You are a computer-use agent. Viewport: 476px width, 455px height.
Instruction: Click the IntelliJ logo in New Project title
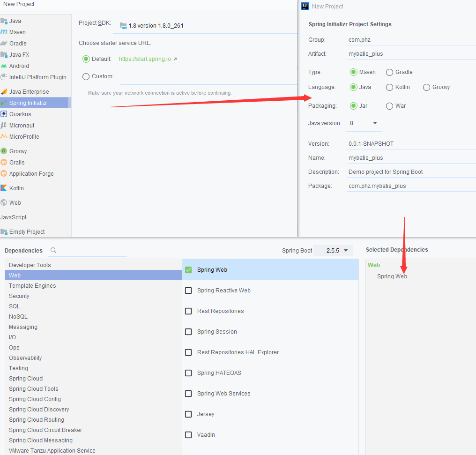click(305, 6)
